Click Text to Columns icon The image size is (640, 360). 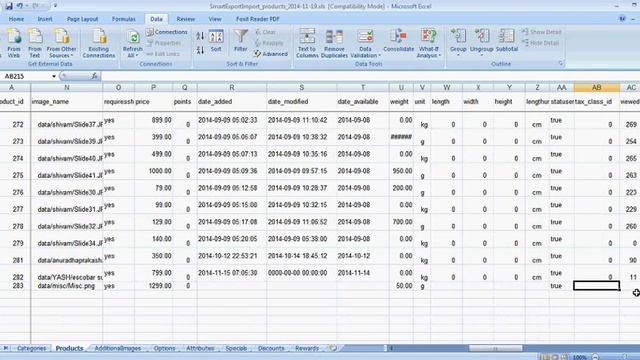click(307, 43)
